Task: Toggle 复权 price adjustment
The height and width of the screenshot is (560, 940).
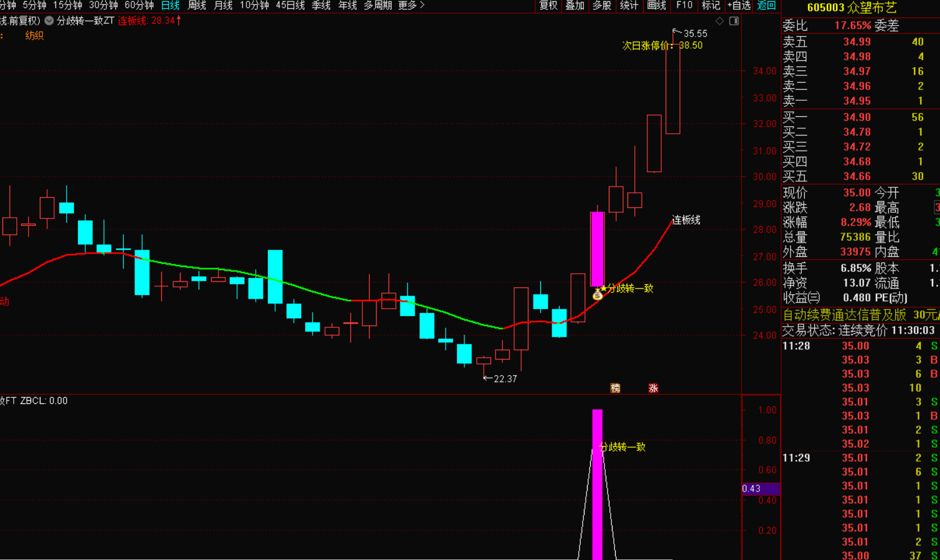Action: click(548, 6)
